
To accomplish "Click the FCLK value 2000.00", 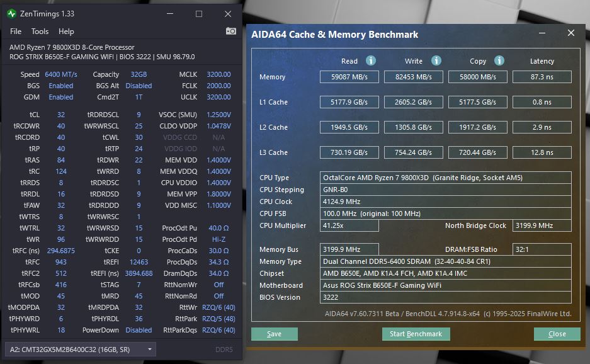I will pyautogui.click(x=218, y=86).
